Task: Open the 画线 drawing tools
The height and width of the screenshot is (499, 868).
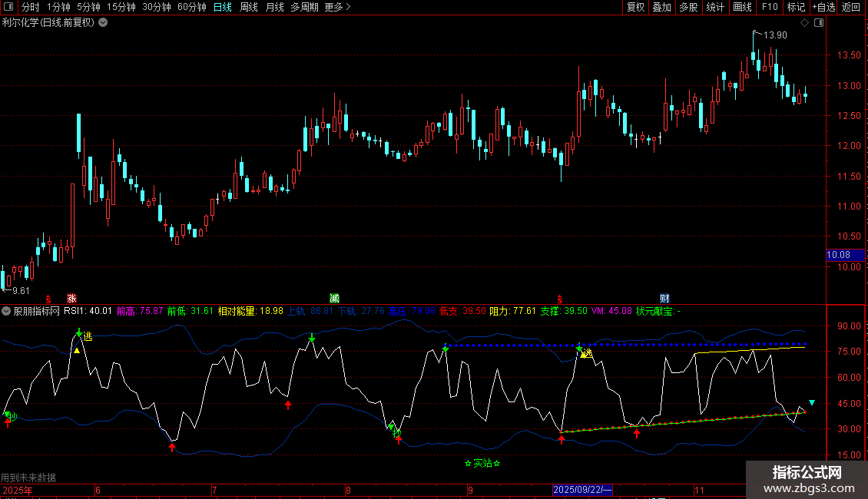Action: 742,7
